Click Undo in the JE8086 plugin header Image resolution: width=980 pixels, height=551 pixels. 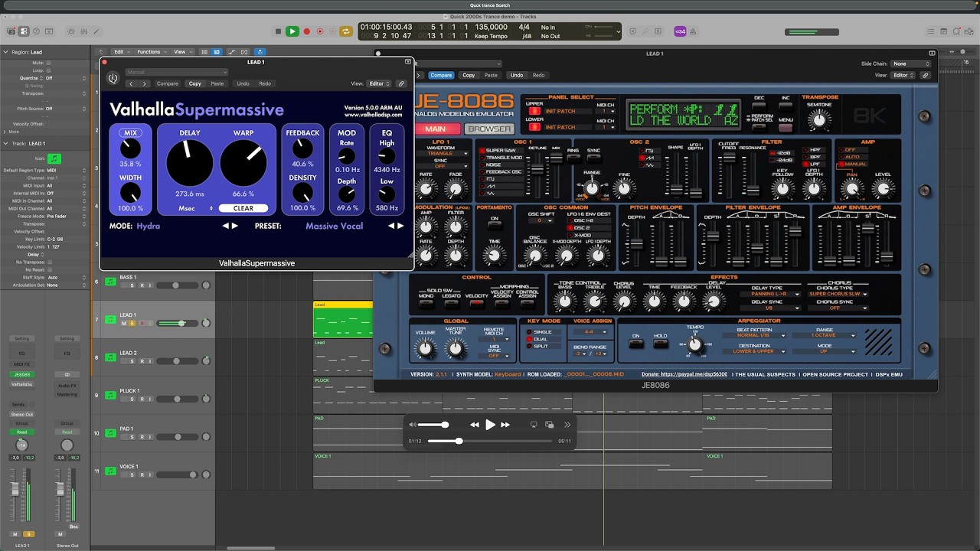point(517,75)
